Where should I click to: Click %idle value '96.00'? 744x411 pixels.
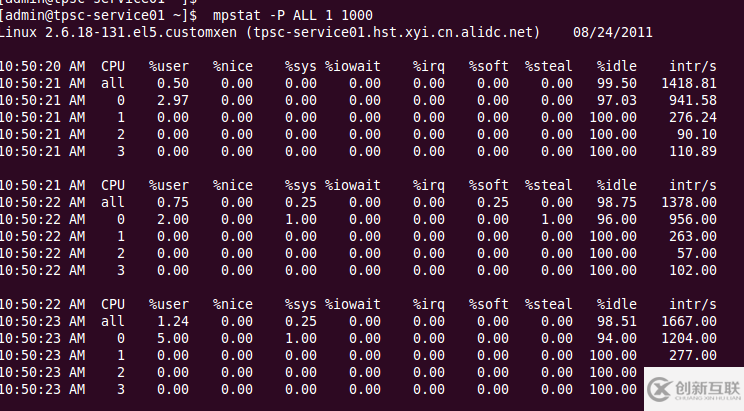coord(617,220)
